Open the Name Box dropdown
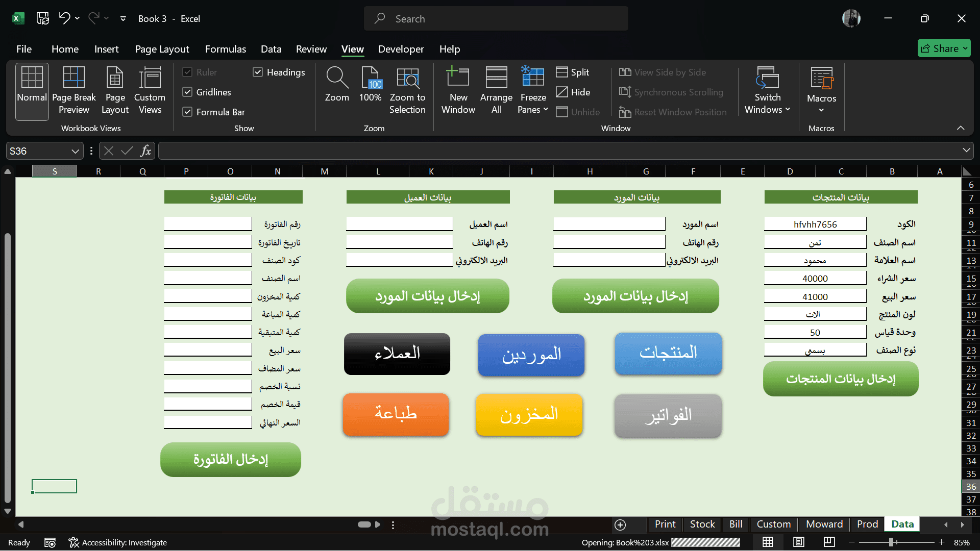980x551 pixels. 75,151
